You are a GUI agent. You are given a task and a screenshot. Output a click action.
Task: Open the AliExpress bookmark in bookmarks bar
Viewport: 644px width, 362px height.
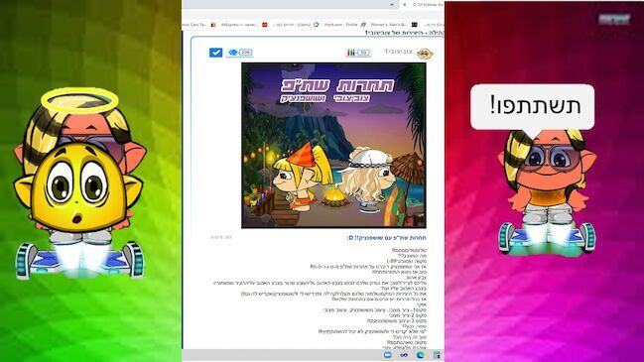coord(239,25)
